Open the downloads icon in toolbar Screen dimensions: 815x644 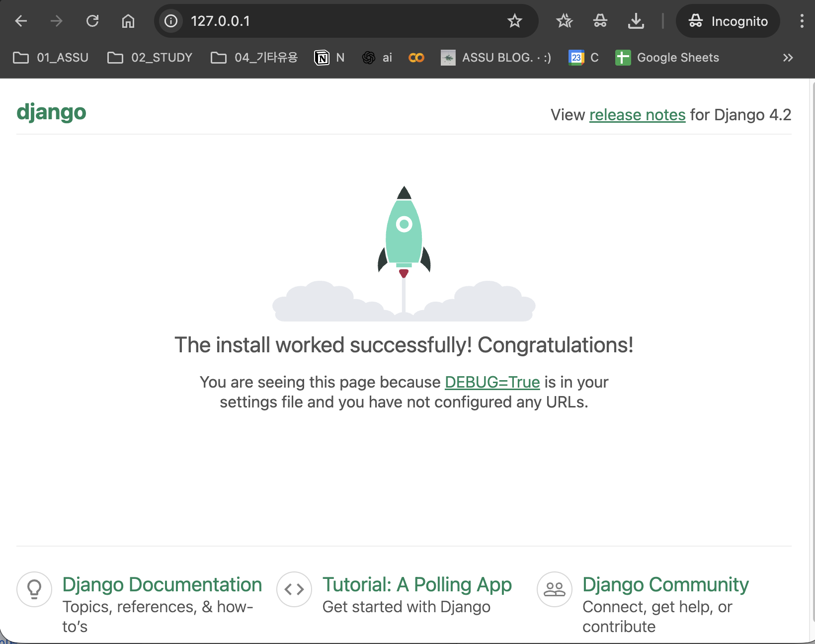[636, 21]
